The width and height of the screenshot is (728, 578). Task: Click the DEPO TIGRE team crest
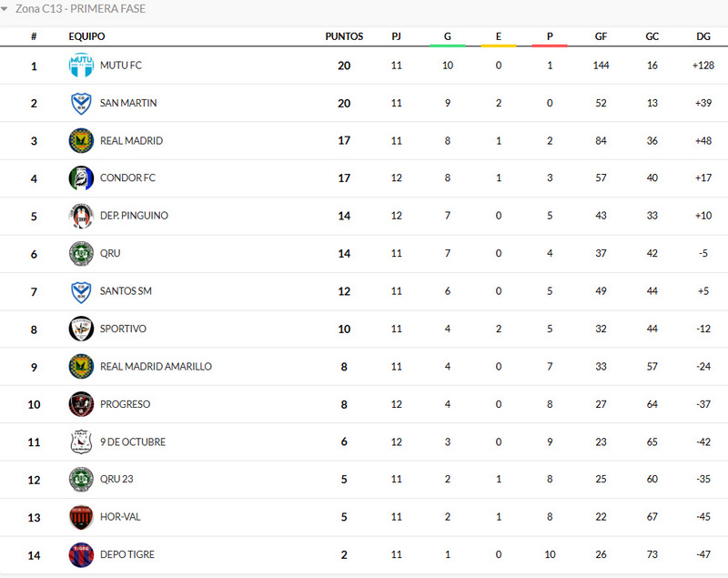81,554
